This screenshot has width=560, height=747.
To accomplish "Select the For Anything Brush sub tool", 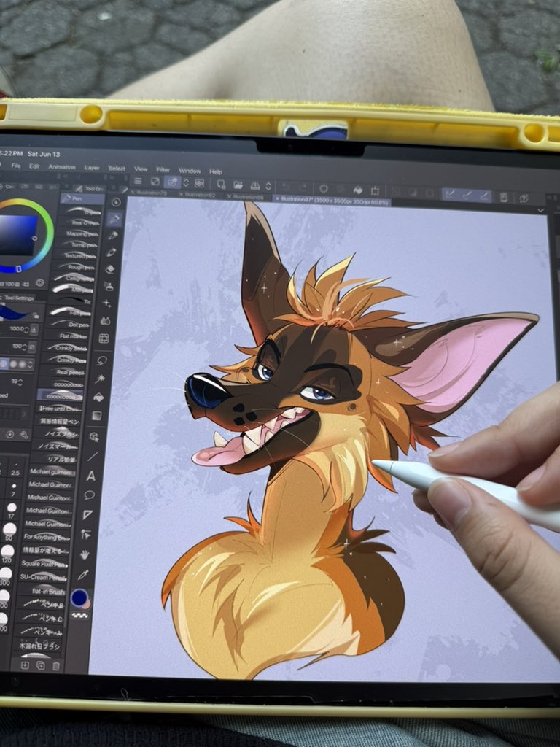I will (46, 536).
